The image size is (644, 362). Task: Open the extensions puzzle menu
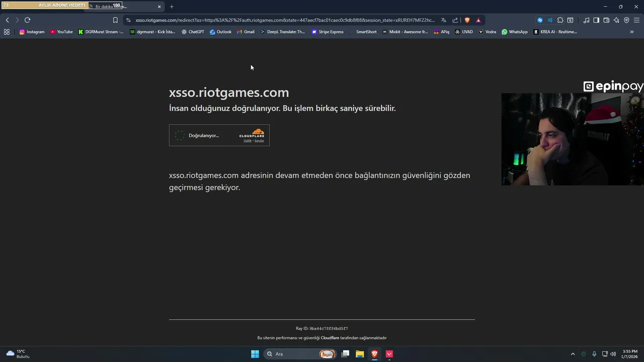[560, 20]
